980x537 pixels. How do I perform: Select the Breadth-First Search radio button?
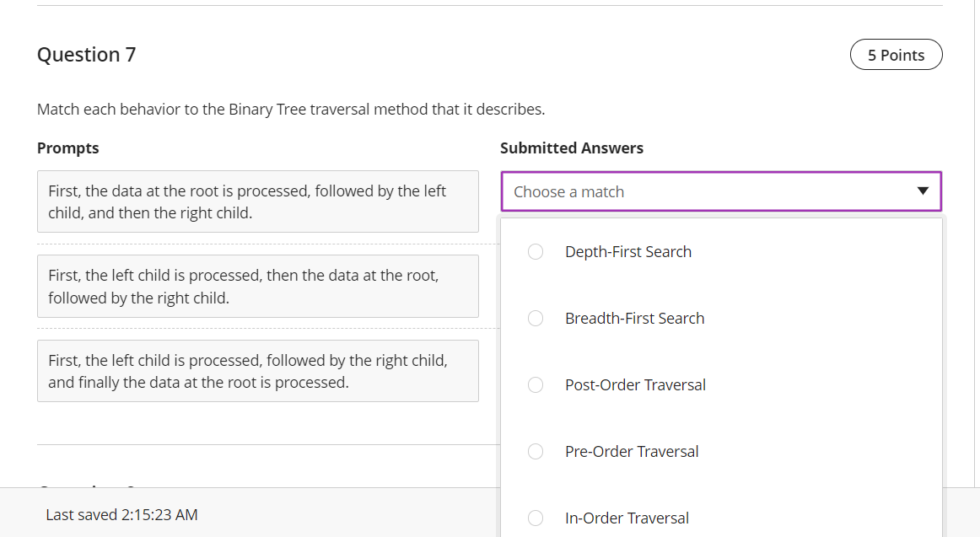click(536, 318)
